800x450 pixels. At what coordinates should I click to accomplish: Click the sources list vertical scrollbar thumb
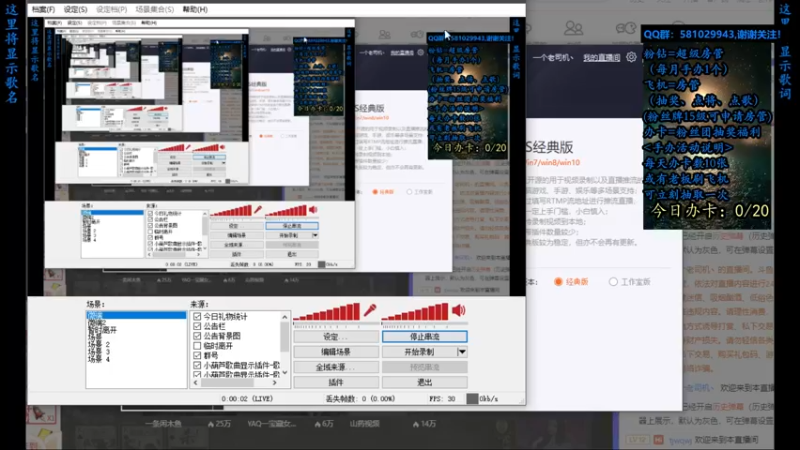285,337
